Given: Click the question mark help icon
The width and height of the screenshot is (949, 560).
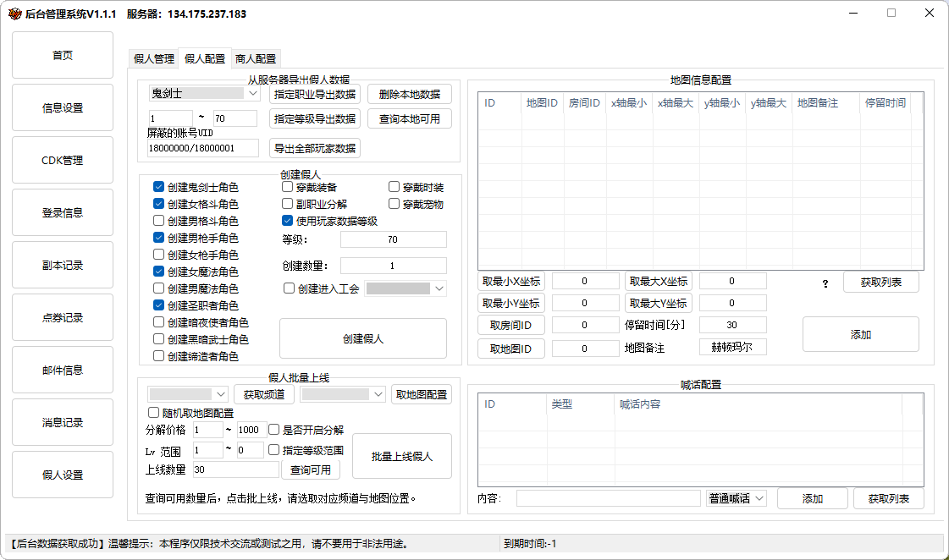Looking at the screenshot, I should [825, 283].
